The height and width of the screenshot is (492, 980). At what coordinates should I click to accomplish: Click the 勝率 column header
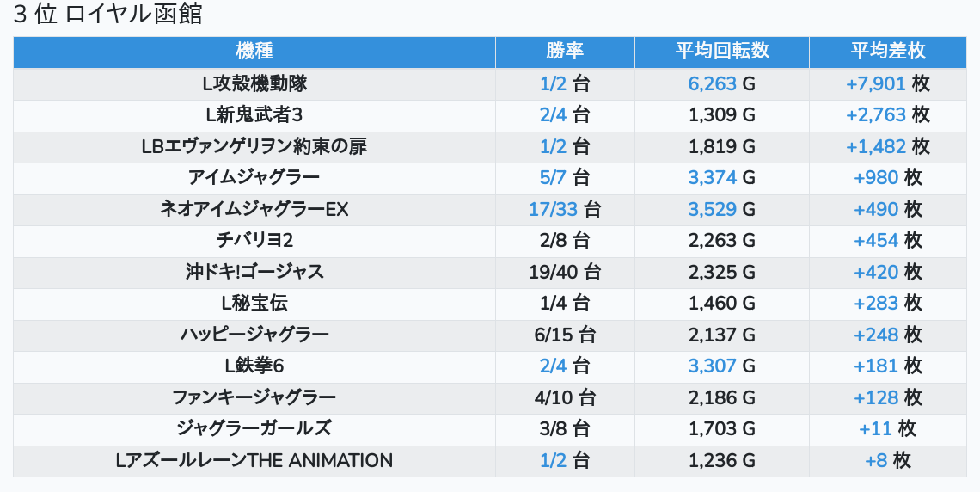565,52
